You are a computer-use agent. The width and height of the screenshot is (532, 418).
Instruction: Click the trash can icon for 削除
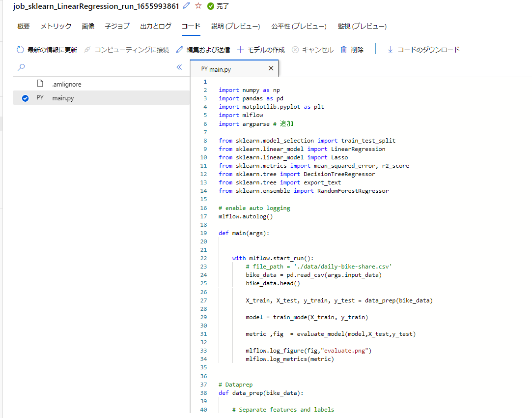tap(344, 50)
